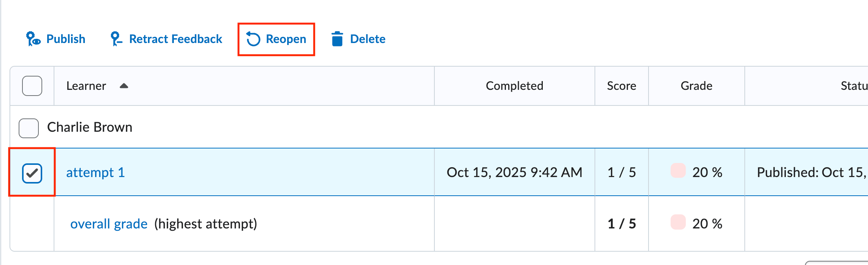Click the Score column header

point(622,86)
